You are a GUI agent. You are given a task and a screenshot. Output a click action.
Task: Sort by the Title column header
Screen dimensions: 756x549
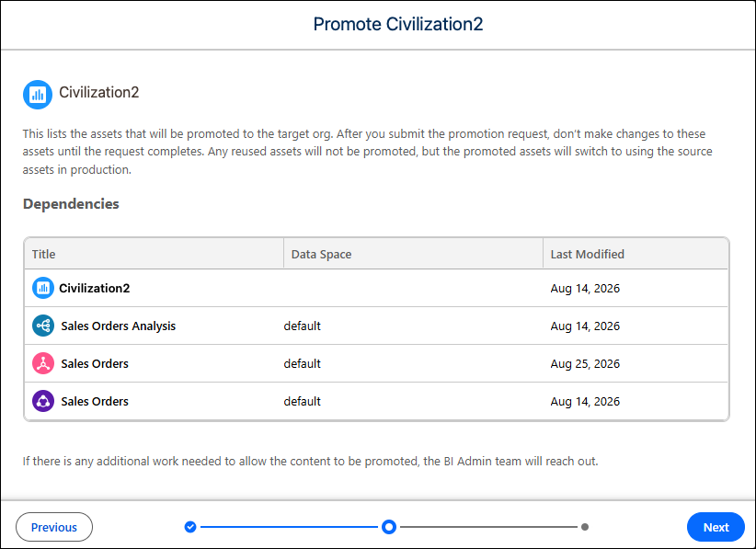click(x=43, y=254)
